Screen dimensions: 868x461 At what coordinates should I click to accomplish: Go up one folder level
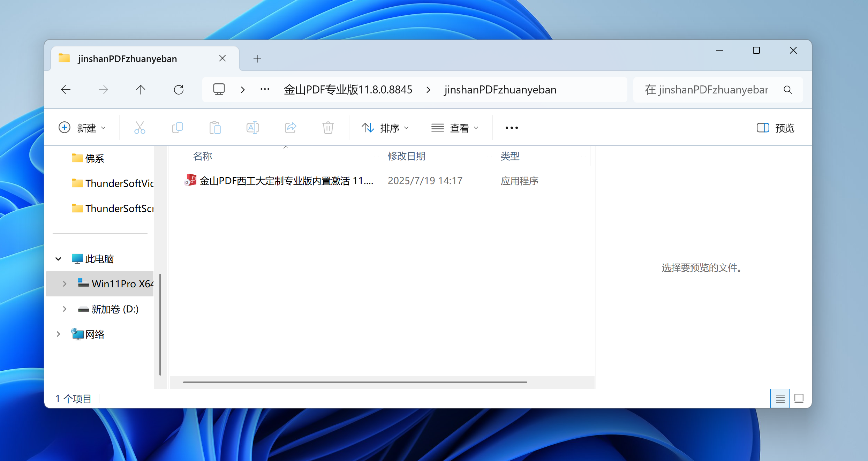[141, 90]
